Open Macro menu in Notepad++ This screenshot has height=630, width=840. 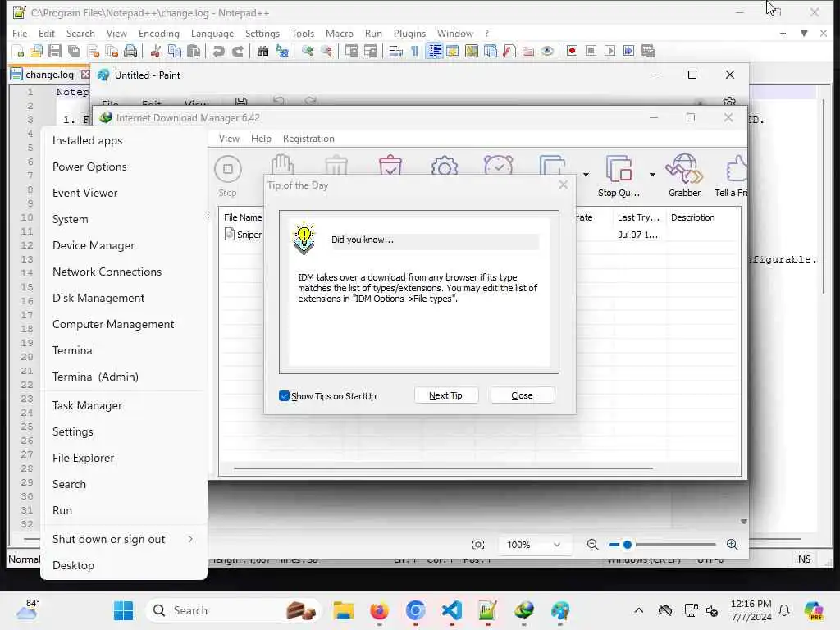click(x=339, y=33)
